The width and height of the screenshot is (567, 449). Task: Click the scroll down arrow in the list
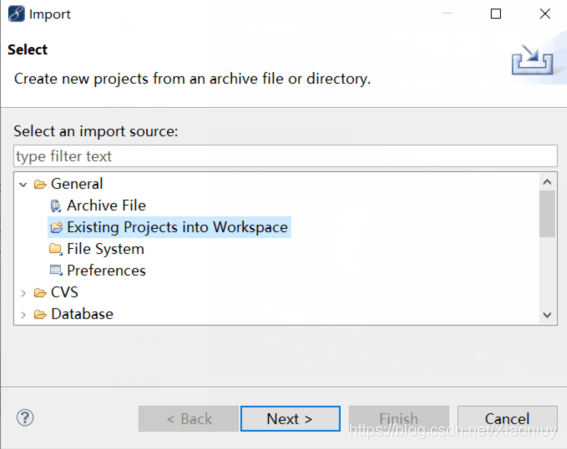(547, 315)
